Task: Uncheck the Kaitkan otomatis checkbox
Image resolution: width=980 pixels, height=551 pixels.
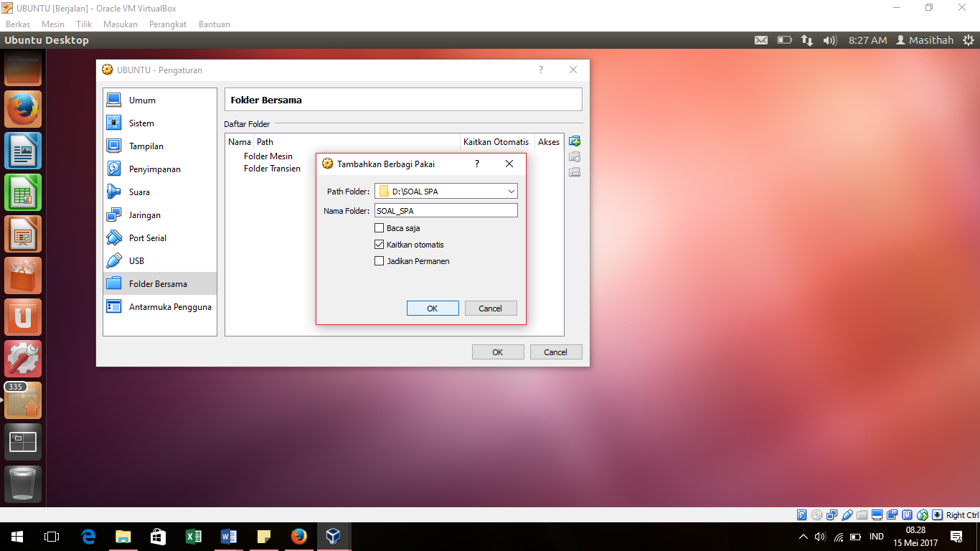Action: (380, 245)
